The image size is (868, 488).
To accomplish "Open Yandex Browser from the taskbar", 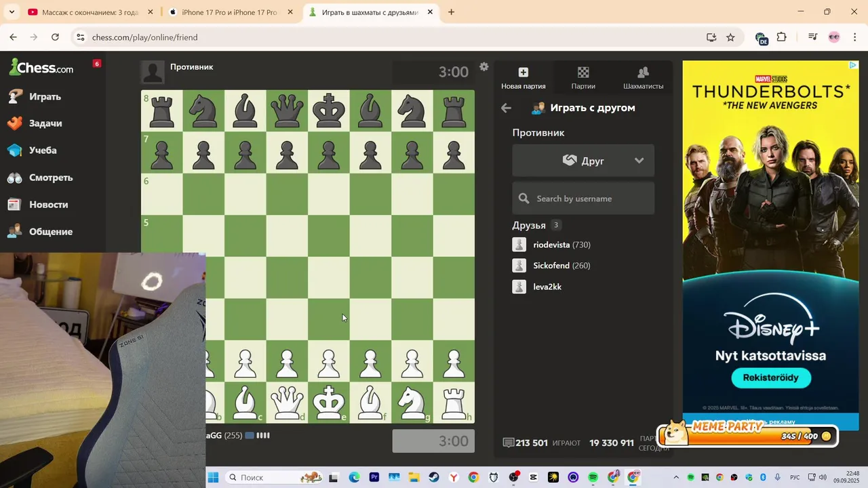I will click(453, 477).
